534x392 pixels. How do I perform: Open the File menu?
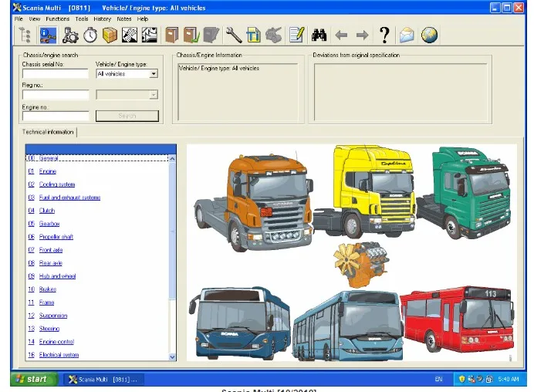coord(19,19)
